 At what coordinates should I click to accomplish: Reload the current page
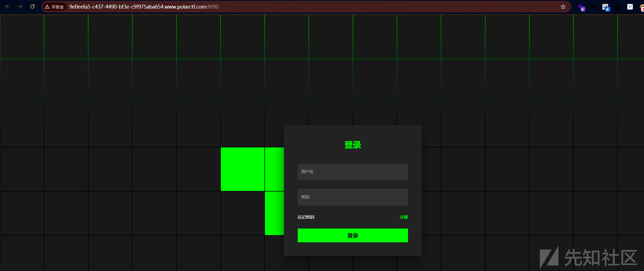tap(32, 7)
